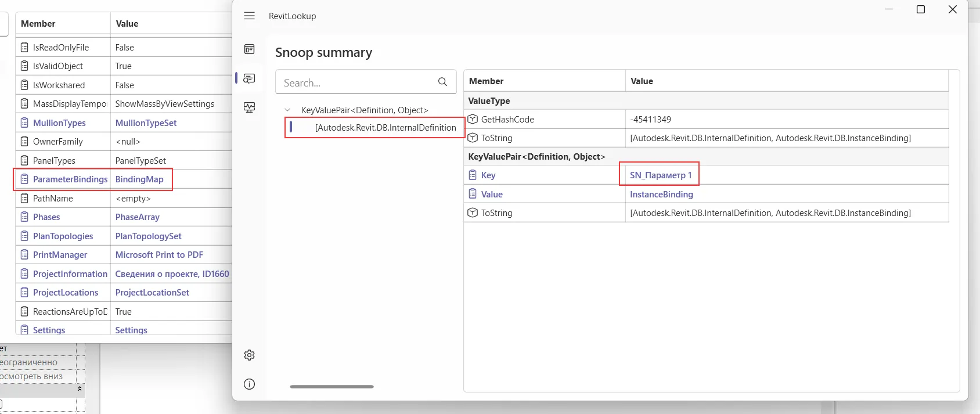
Task: Click the PathName property icon
Action: click(x=24, y=198)
